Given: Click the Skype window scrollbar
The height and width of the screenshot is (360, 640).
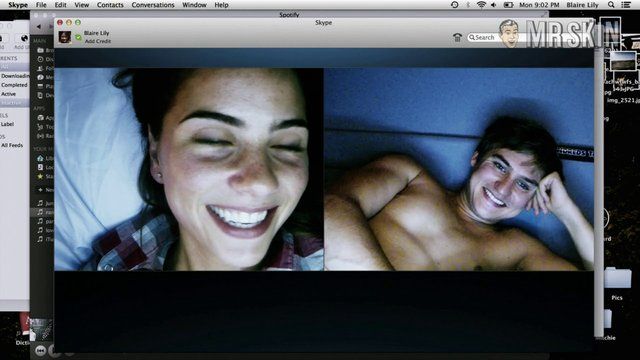Looking at the screenshot, I should coord(598,192).
